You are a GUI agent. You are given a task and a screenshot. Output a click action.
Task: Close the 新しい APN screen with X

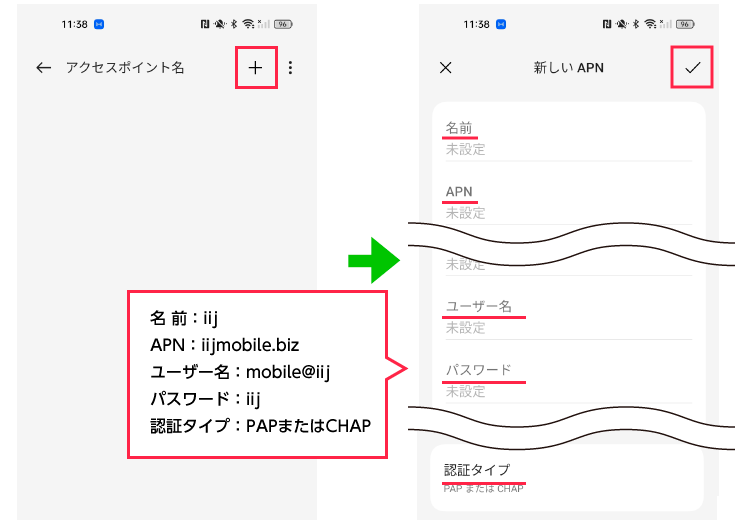click(x=446, y=68)
